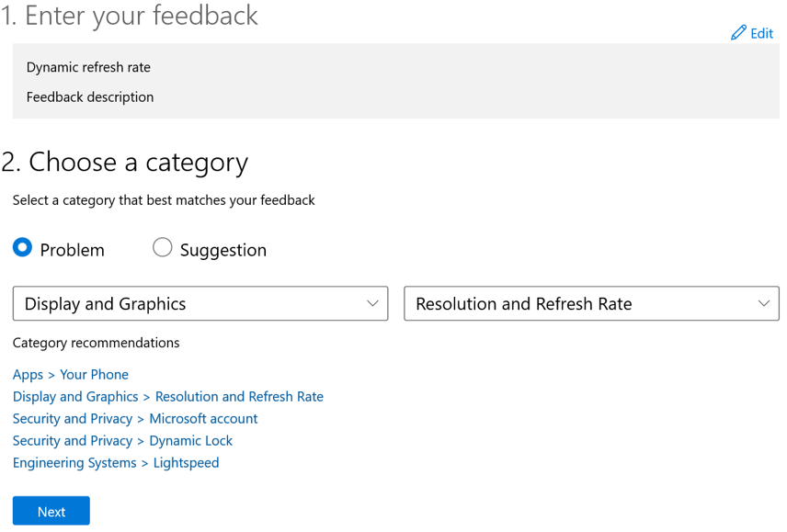Open Security and Privacy > Microsoft account
The height and width of the screenshot is (532, 787).
coord(122,418)
